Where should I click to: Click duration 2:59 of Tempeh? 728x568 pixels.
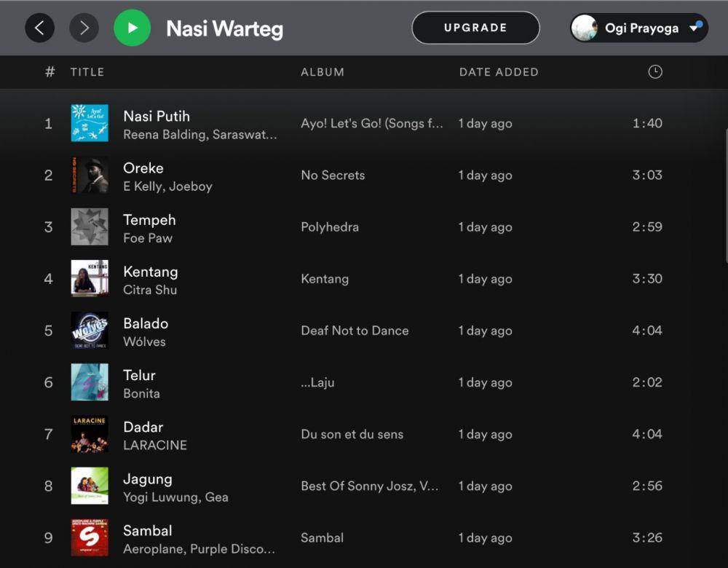click(x=647, y=226)
